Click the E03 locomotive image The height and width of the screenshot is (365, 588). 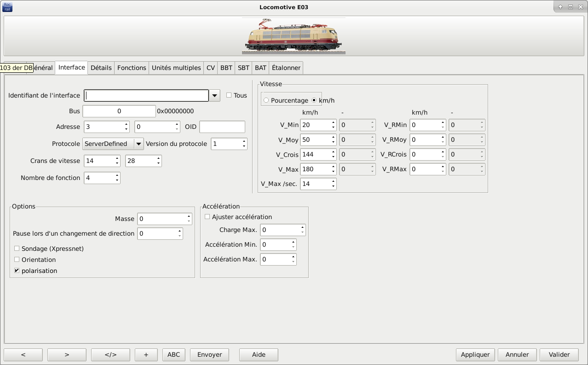[x=294, y=36]
